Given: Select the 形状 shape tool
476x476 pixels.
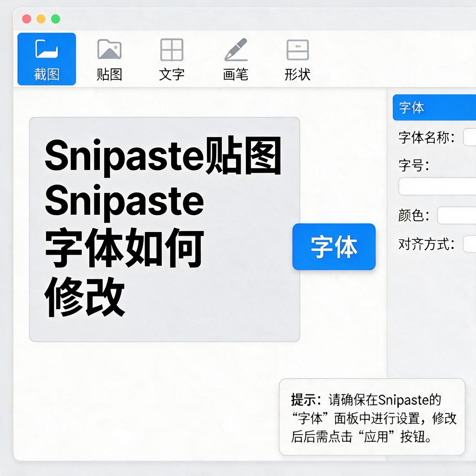Looking at the screenshot, I should pyautogui.click(x=297, y=60).
